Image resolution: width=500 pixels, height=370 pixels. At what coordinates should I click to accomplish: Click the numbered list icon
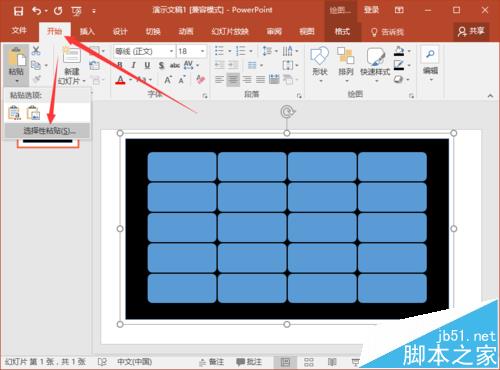(x=240, y=51)
